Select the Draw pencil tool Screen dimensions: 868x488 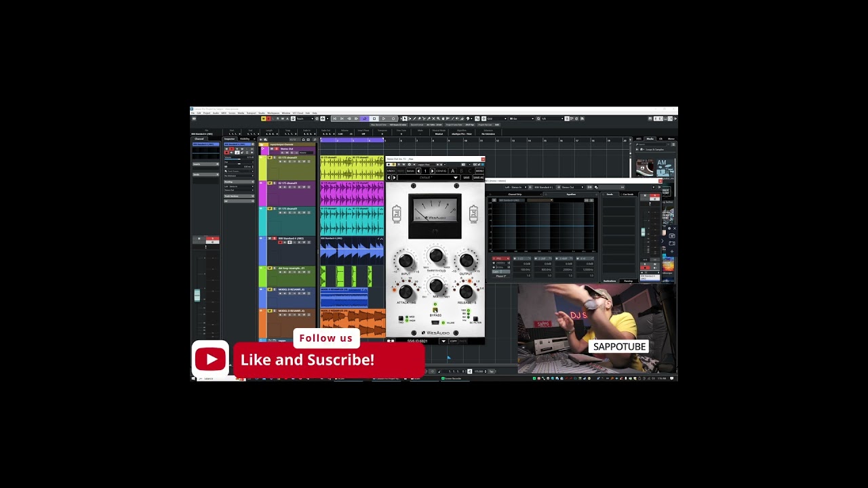[414, 119]
